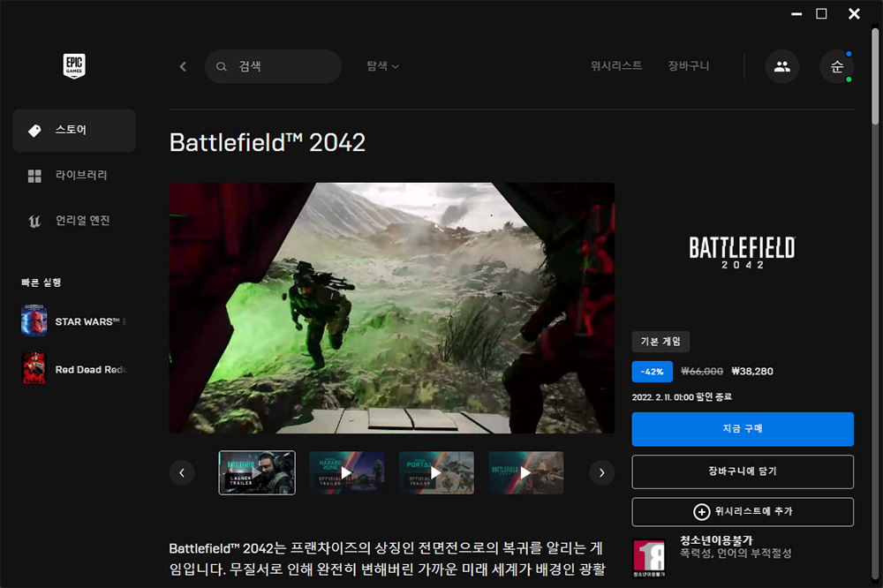The height and width of the screenshot is (588, 883).
Task: Select 언리얼 엔진 in the sidebar
Action: (x=74, y=221)
